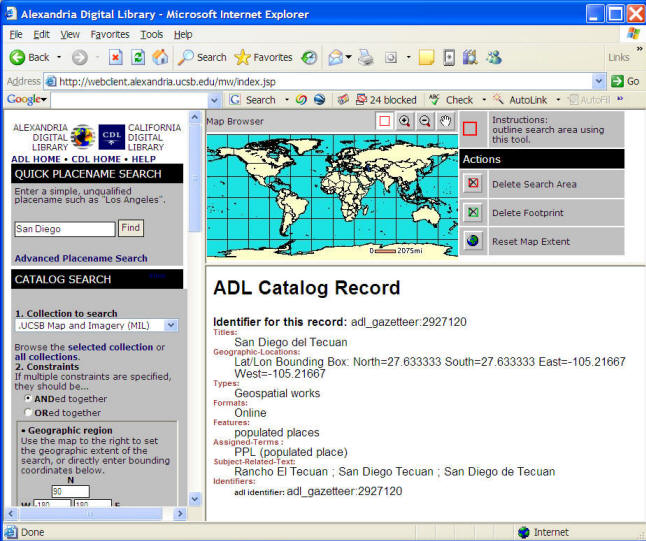Click the Messenger icon in toolbar

[494, 57]
